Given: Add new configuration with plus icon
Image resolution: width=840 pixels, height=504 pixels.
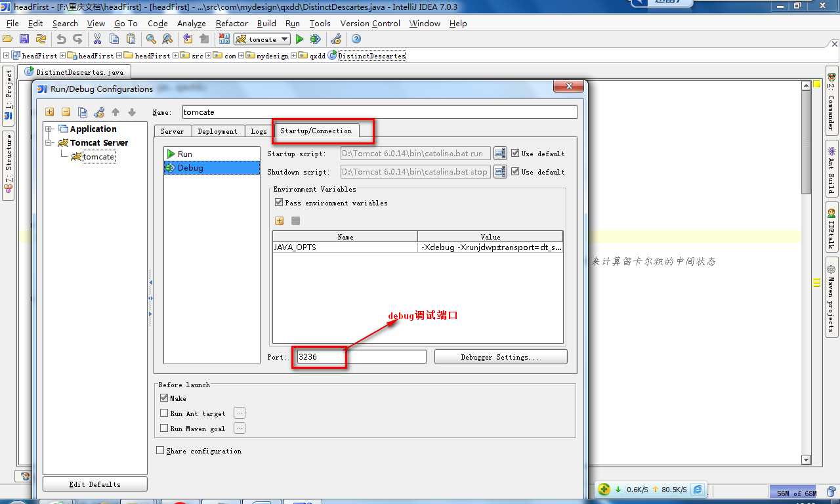Looking at the screenshot, I should (x=50, y=112).
